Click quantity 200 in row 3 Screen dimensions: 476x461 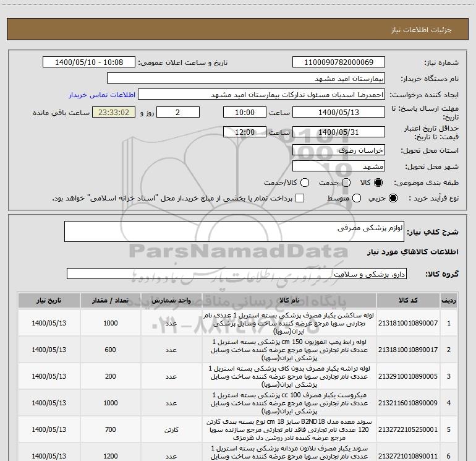click(111, 376)
